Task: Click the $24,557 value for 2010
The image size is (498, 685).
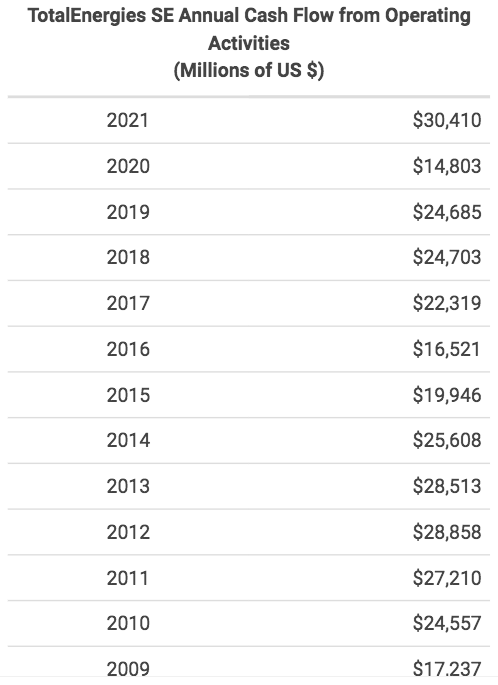Action: coord(447,623)
